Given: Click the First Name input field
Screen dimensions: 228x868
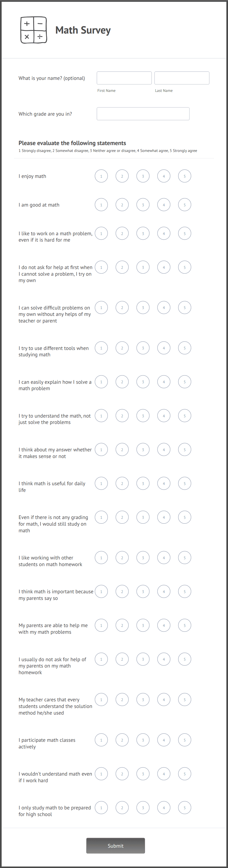Looking at the screenshot, I should coord(124,78).
